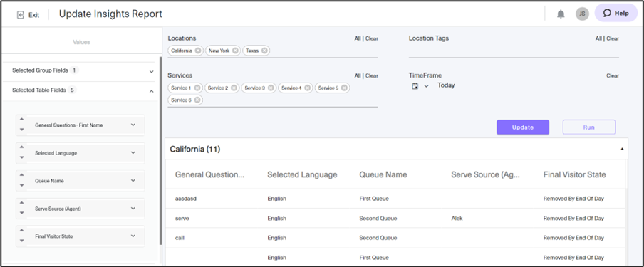Remove the Service 6 chip
The height and width of the screenshot is (267, 644).
(197, 100)
